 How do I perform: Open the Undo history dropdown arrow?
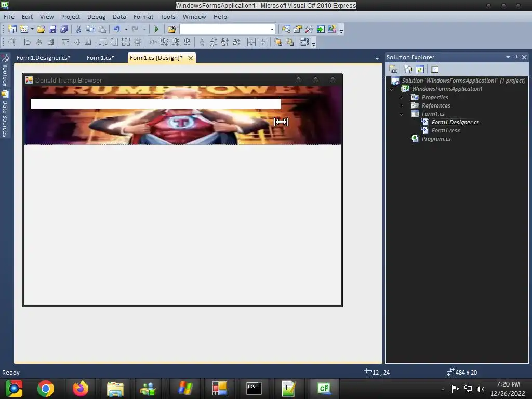pos(126,29)
